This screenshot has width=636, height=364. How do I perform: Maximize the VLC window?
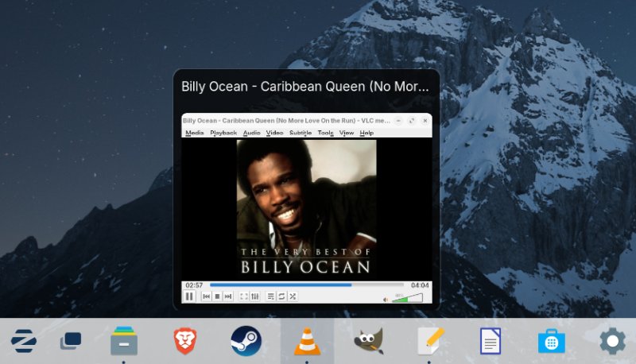point(412,120)
